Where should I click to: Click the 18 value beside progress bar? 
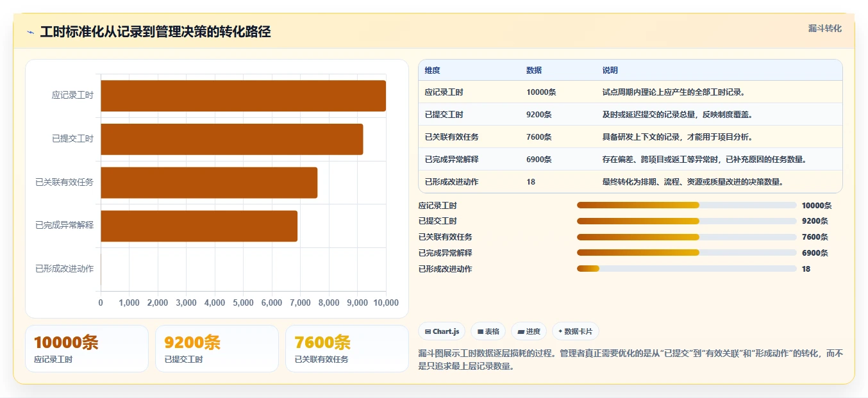pyautogui.click(x=806, y=269)
